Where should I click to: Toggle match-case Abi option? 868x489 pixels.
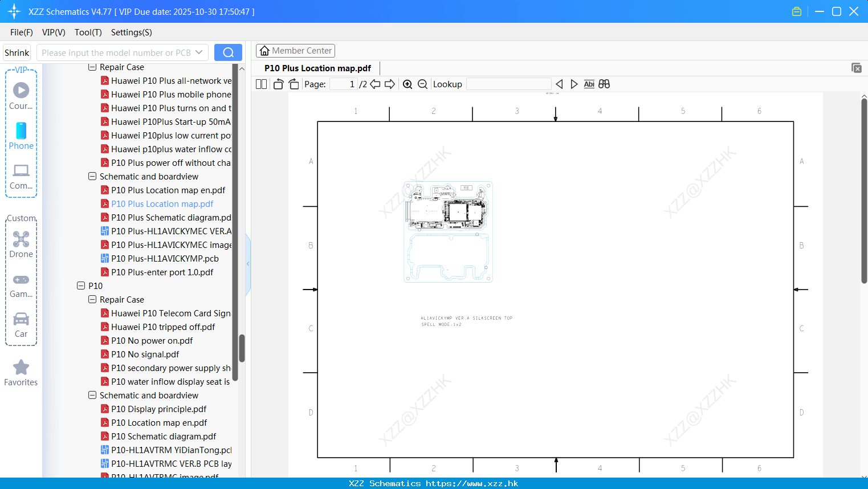click(x=589, y=84)
